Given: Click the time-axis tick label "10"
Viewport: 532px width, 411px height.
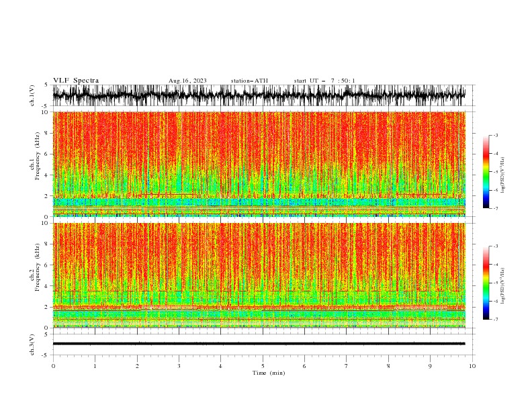Looking at the screenshot, I should pyautogui.click(x=472, y=366).
